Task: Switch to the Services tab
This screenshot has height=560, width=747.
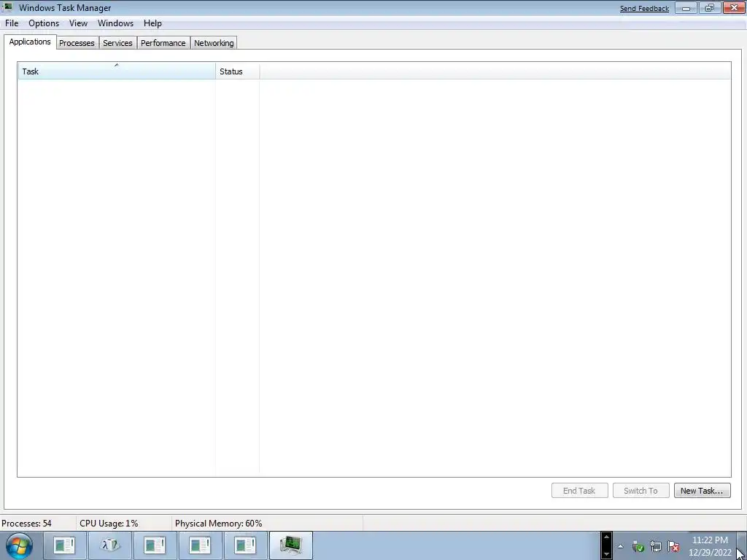Action: pos(117,43)
